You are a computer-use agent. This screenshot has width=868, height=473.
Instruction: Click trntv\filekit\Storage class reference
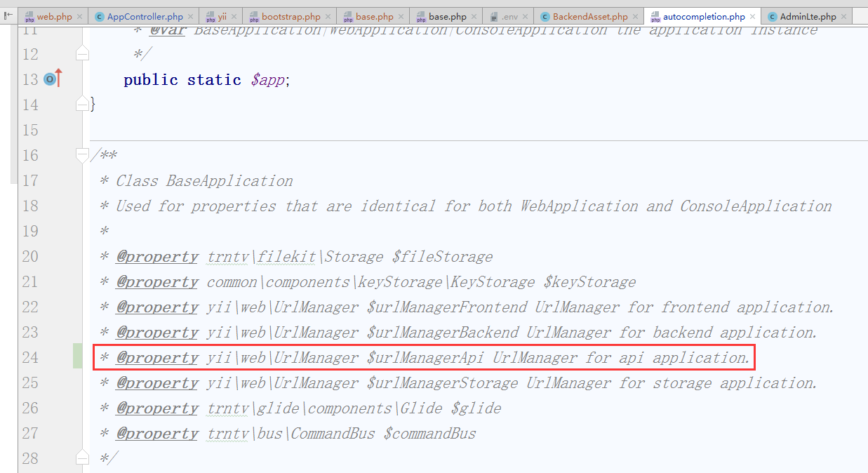(295, 256)
